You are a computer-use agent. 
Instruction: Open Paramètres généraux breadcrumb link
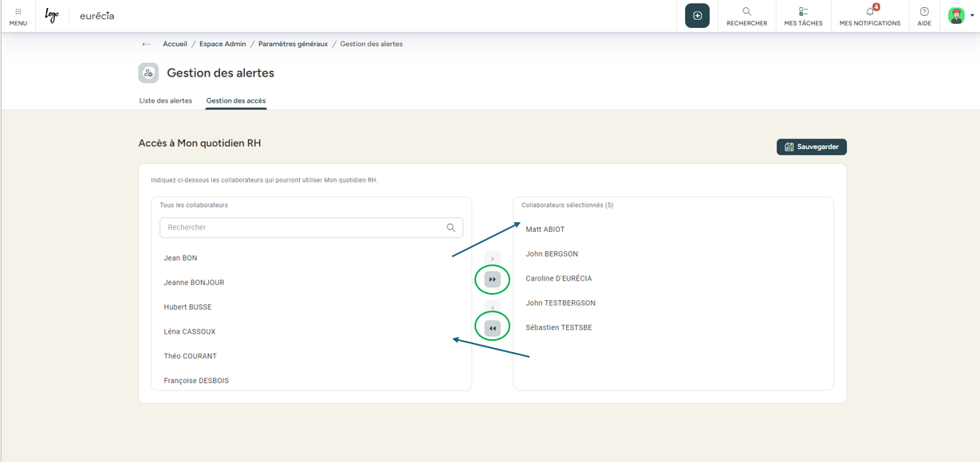(x=293, y=45)
